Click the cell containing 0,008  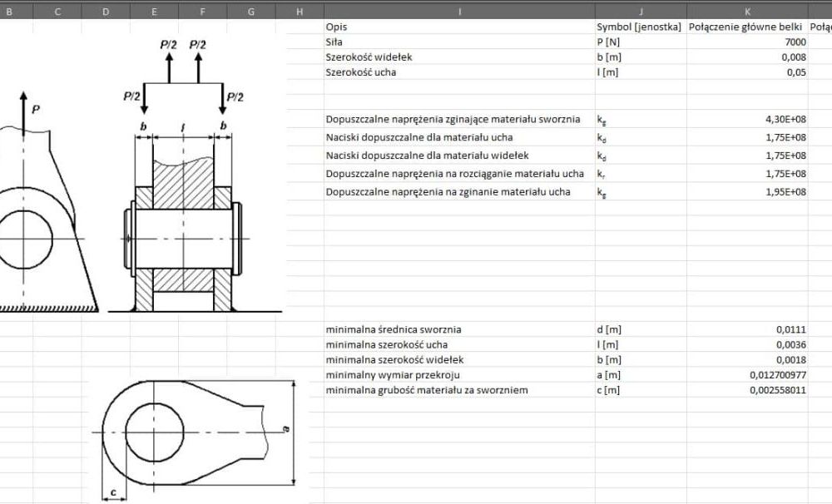pyautogui.click(x=747, y=57)
